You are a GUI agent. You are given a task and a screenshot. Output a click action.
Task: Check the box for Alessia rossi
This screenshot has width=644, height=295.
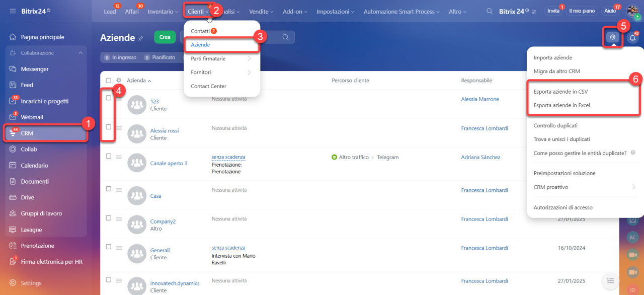108,127
